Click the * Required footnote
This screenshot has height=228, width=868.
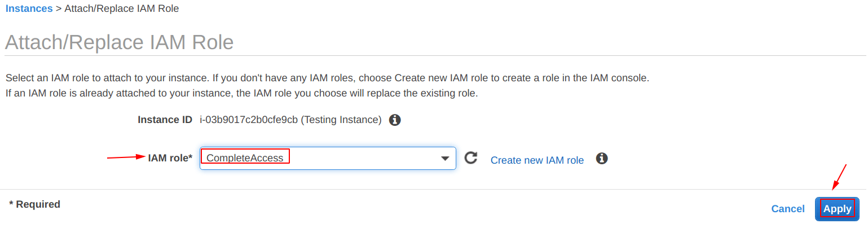click(x=35, y=204)
